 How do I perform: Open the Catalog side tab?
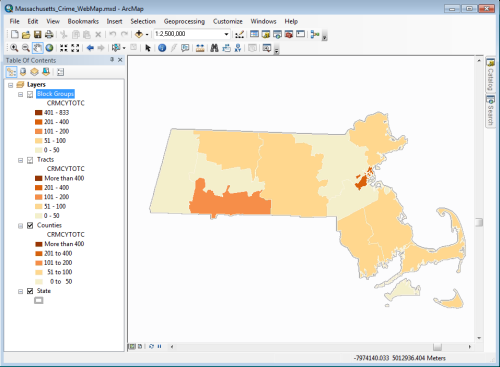[x=490, y=75]
